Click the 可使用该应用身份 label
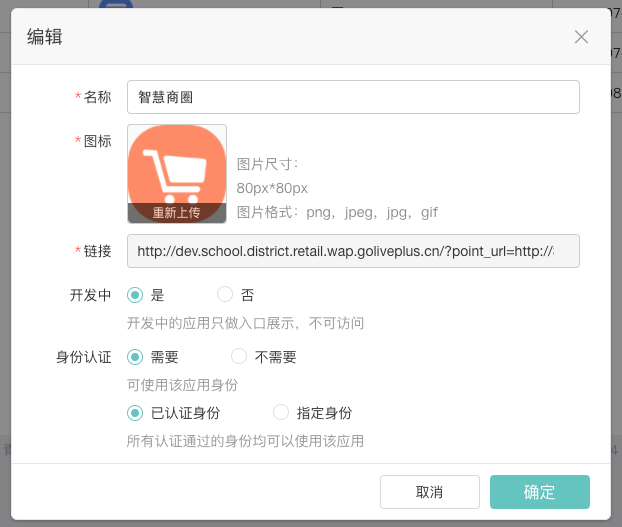 click(182, 385)
